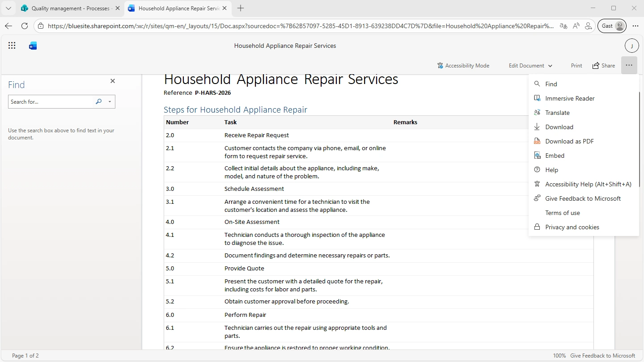The height and width of the screenshot is (362, 644).
Task: Choose Download as PDF from the menu
Action: [568, 141]
